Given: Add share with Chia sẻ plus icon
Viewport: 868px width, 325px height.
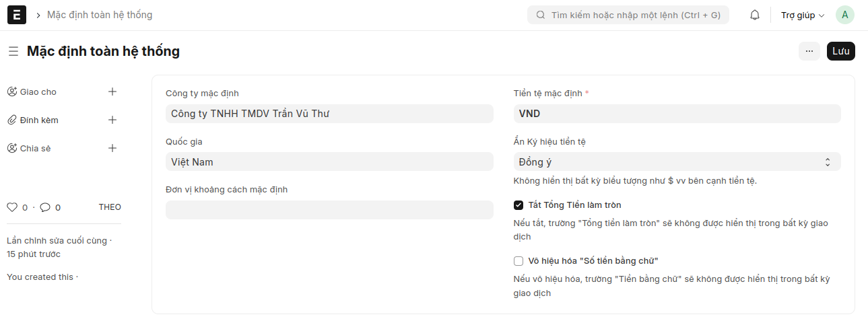Looking at the screenshot, I should pyautogui.click(x=112, y=149).
